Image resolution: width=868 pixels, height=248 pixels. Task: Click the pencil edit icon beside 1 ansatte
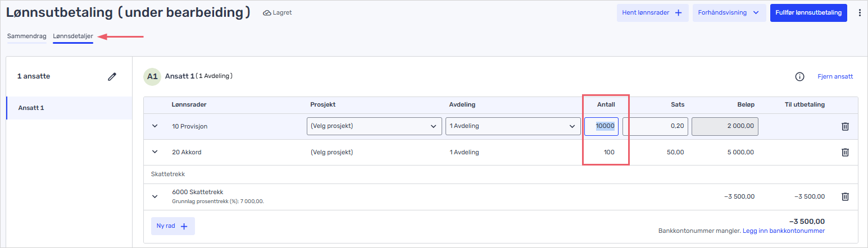112,77
